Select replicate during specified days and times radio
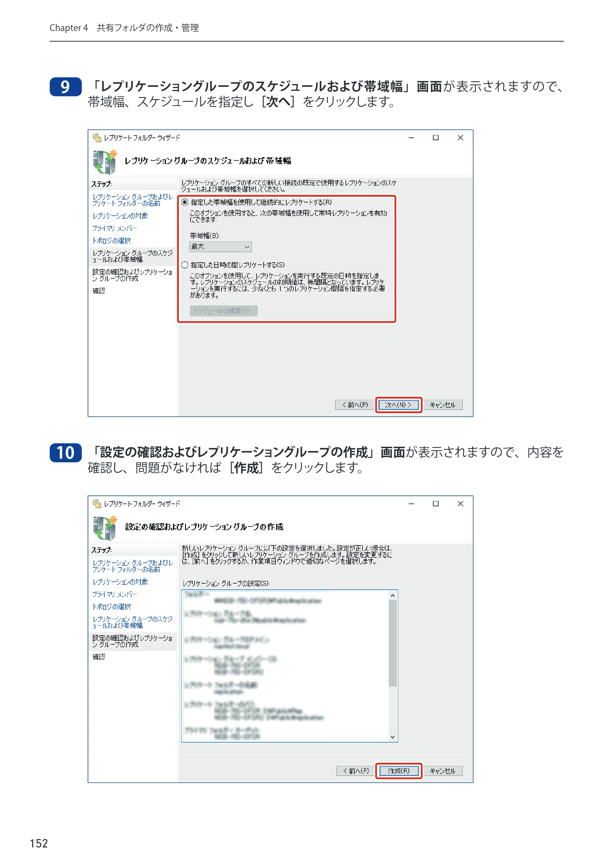The image size is (614, 868). pyautogui.click(x=184, y=264)
